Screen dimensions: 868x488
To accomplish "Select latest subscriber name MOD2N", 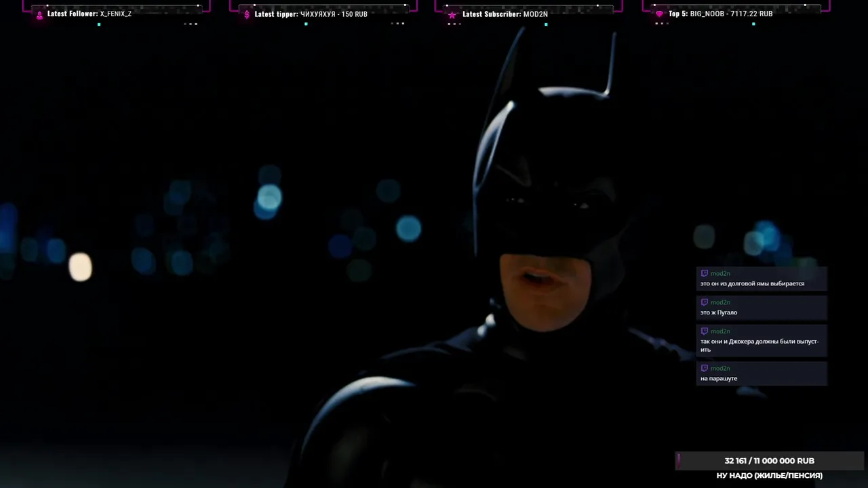I will pos(536,14).
